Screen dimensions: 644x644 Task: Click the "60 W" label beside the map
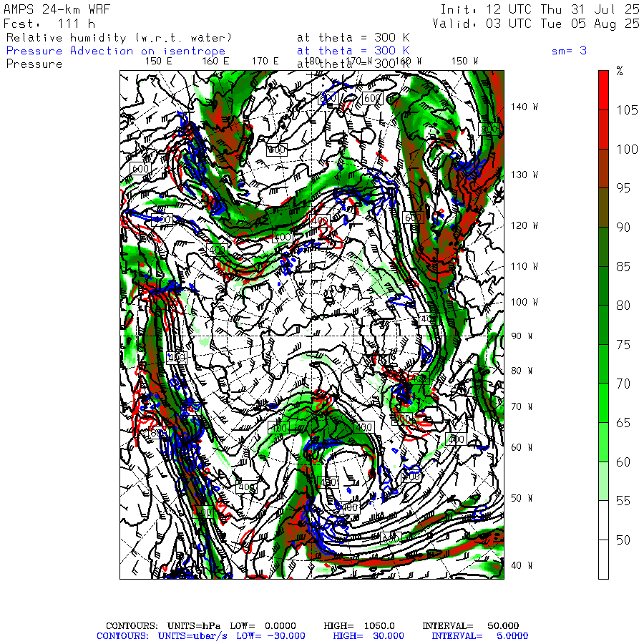coord(522,447)
